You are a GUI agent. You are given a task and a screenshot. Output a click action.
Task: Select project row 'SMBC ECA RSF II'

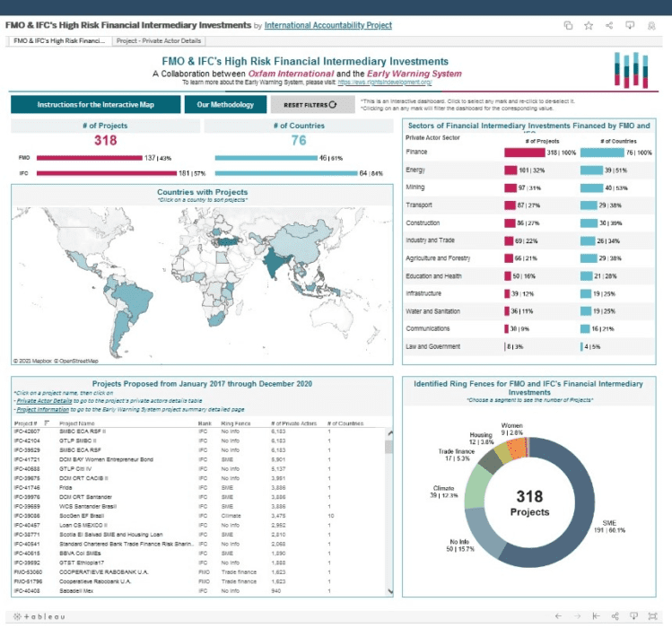[83, 432]
